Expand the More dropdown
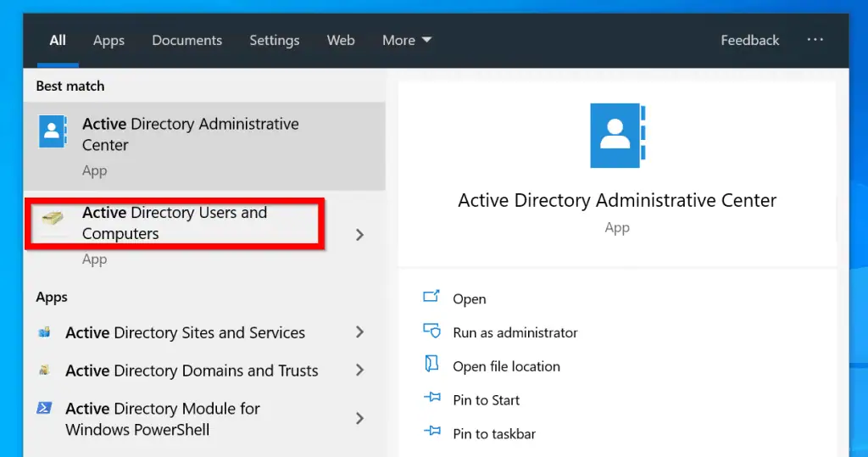 click(407, 41)
